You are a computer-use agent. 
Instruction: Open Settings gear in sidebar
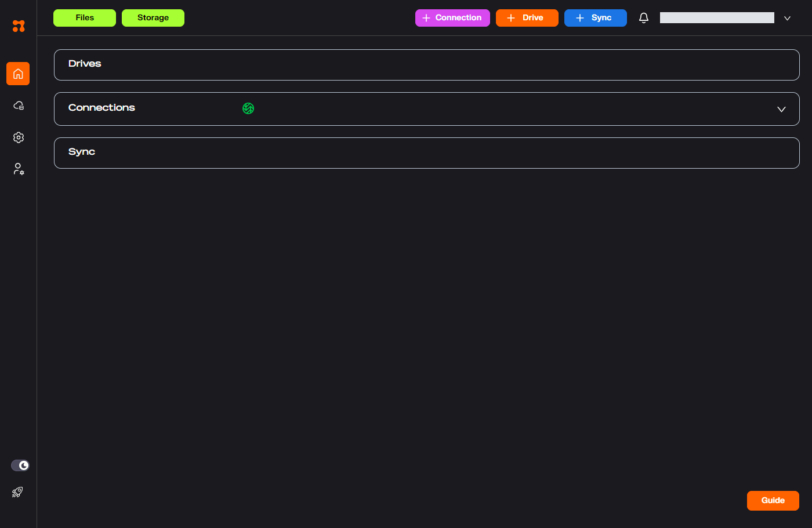click(19, 137)
